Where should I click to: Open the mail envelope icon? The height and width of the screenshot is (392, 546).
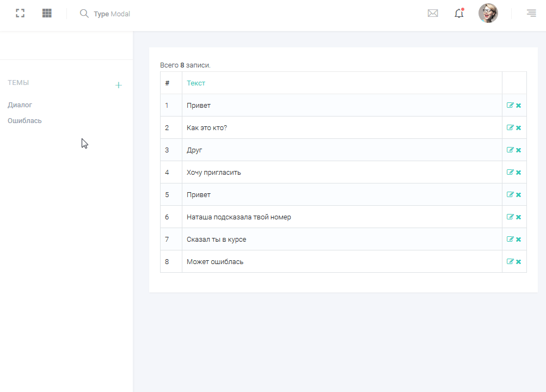coord(433,14)
